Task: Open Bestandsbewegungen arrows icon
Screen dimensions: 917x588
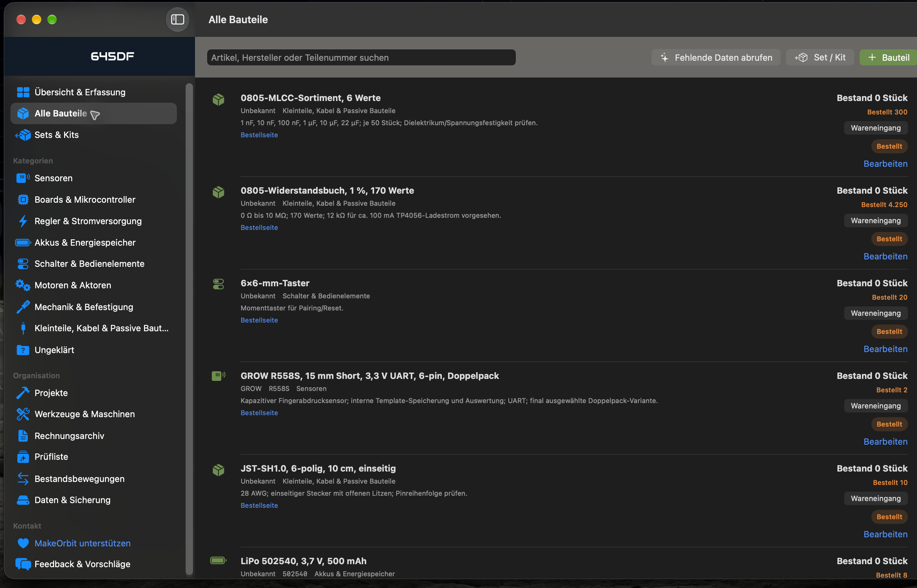Action: click(x=23, y=479)
